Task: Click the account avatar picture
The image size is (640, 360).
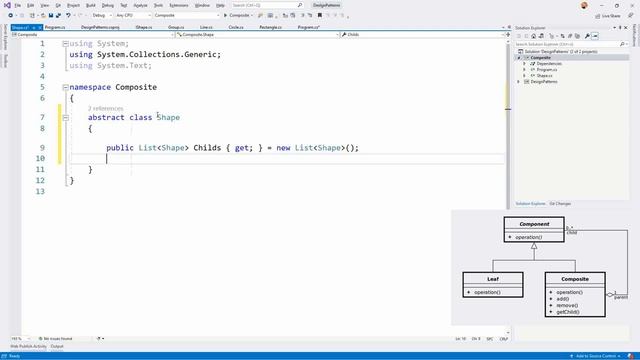Action: tap(584, 5)
